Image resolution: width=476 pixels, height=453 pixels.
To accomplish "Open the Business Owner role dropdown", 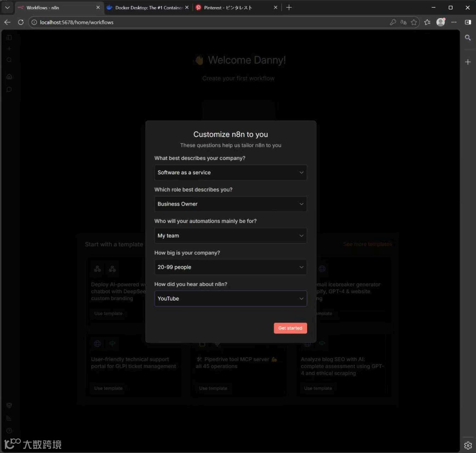I will (x=231, y=204).
